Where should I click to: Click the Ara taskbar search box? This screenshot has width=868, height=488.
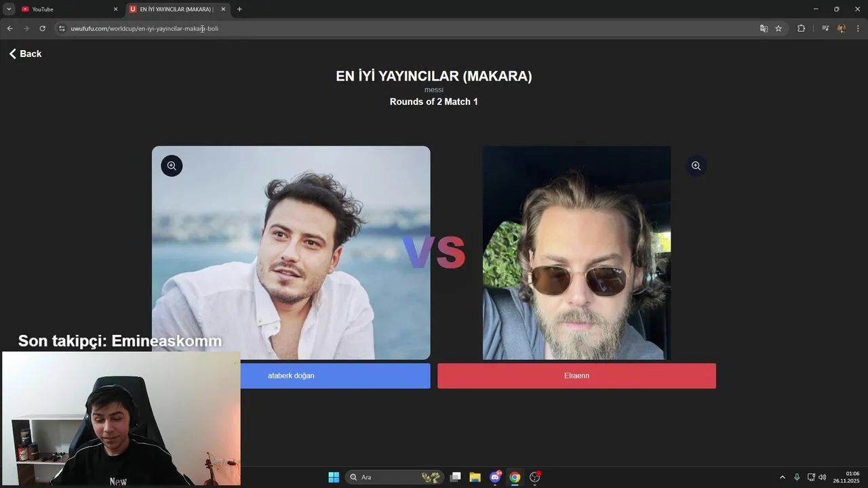tap(395, 477)
